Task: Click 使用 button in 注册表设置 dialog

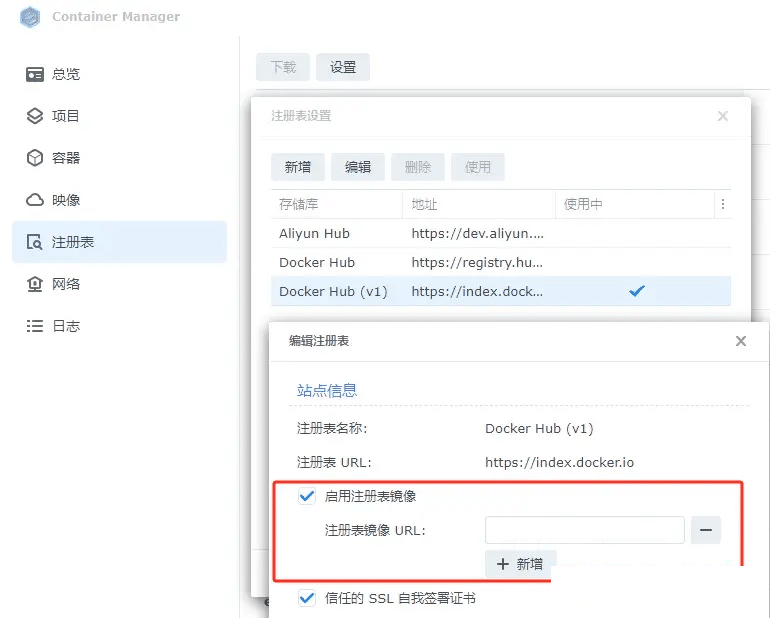Action: coord(478,167)
